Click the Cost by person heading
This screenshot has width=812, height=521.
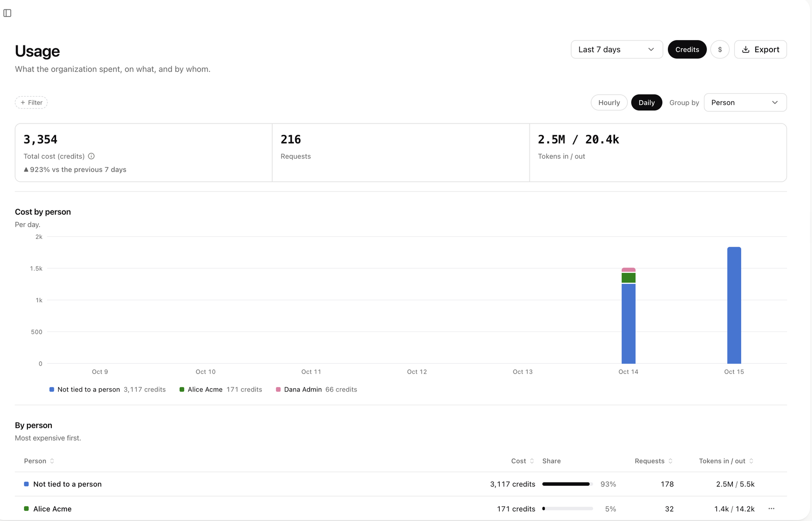[x=43, y=212]
